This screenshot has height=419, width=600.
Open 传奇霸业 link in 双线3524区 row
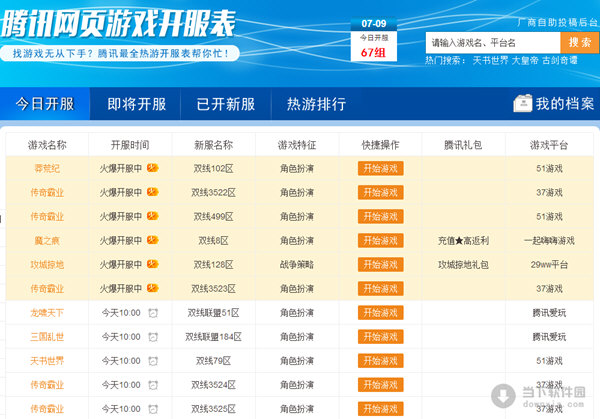coord(47,385)
